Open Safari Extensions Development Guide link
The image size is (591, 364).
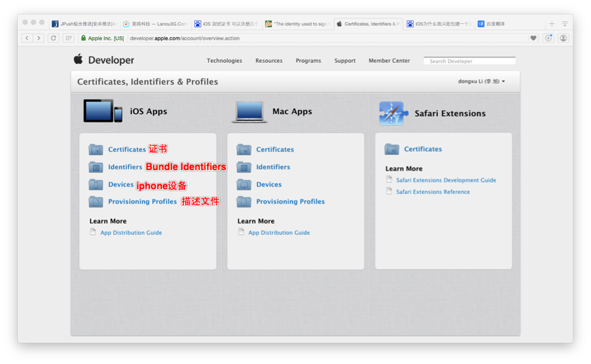[x=446, y=180]
